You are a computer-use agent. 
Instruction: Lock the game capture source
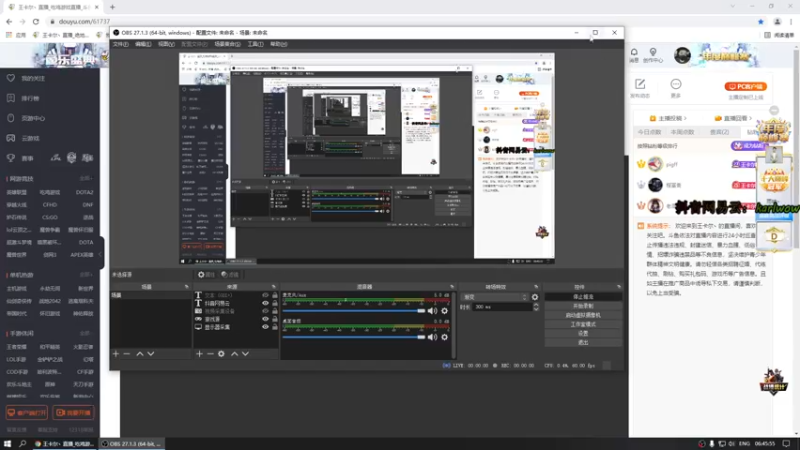pos(274,319)
